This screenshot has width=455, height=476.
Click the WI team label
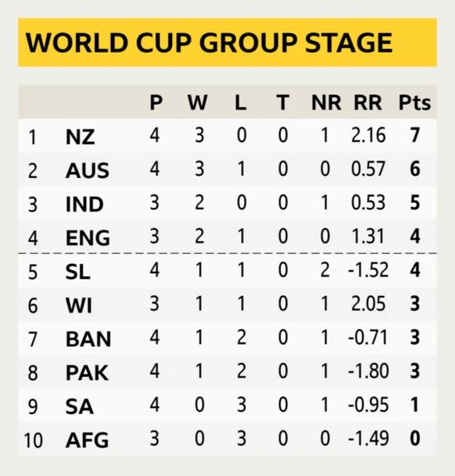(x=77, y=306)
